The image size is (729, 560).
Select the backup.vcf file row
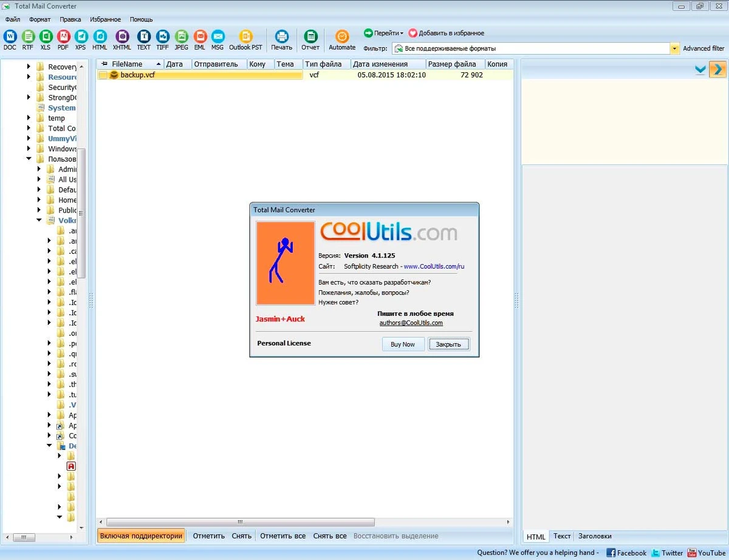305,75
